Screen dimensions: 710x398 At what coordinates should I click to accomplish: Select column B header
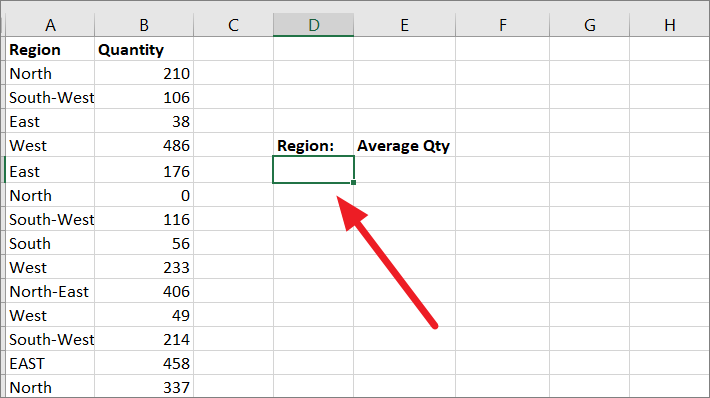pos(144,25)
